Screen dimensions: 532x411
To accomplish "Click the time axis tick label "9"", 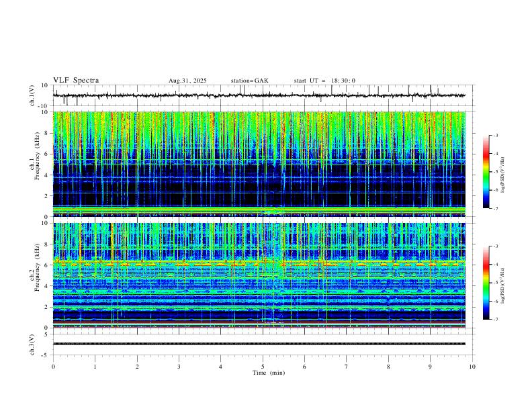I will click(x=430, y=367).
